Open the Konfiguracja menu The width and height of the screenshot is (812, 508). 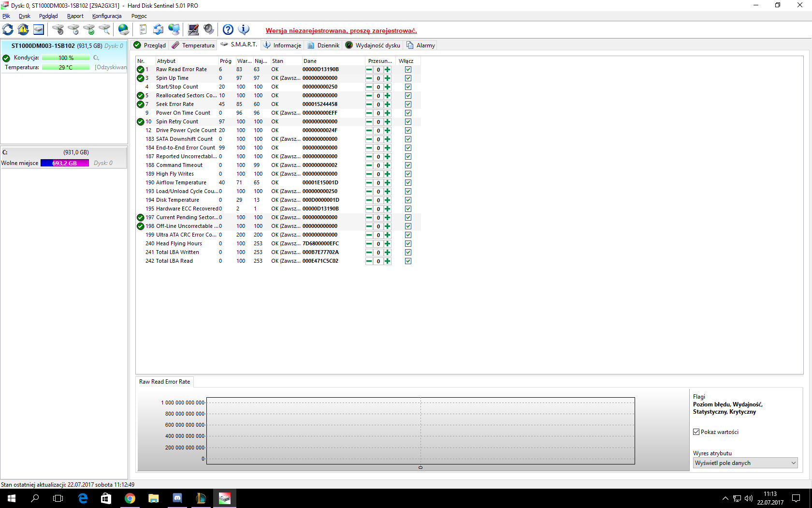pyautogui.click(x=107, y=16)
